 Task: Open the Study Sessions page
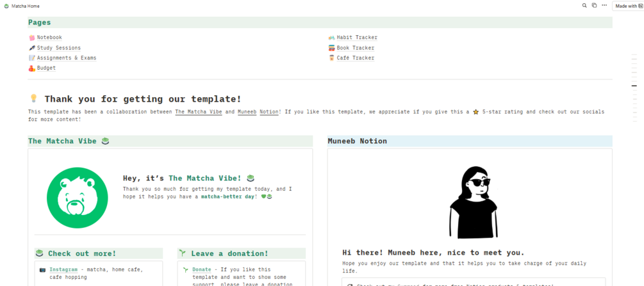[59, 47]
